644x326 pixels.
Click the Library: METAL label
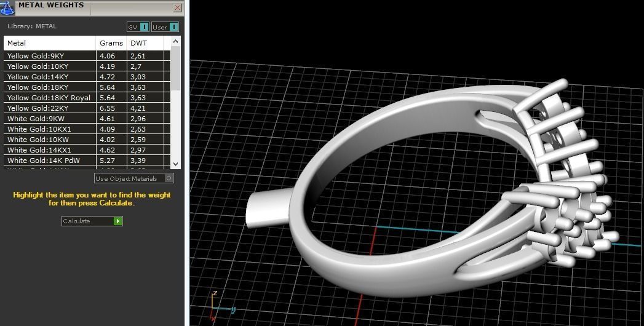32,26
